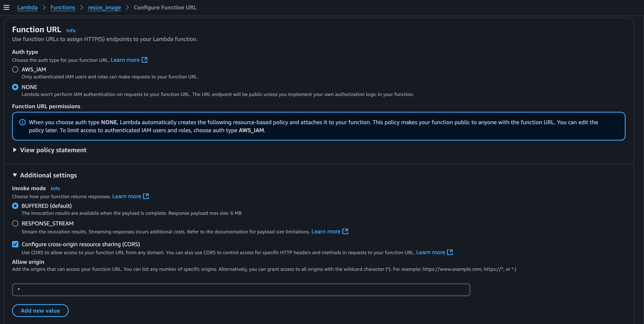This screenshot has height=324, width=644.
Task: Select BUFFERED (default) invoke mode radio button
Action: point(15,206)
